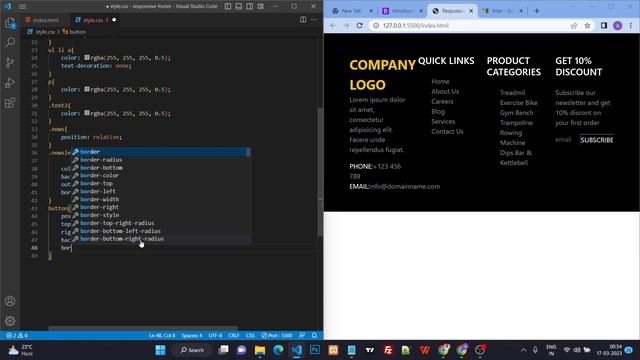
Task: Change indentation via Spaces: 4
Action: pos(192,335)
